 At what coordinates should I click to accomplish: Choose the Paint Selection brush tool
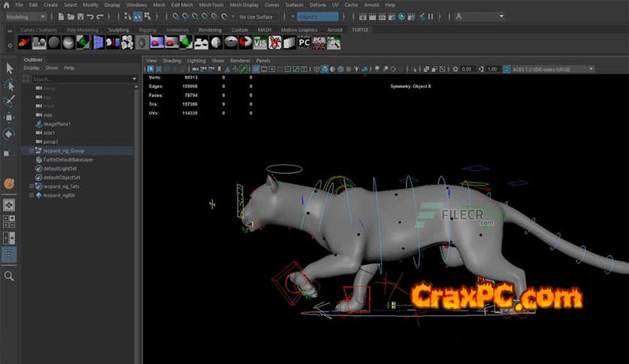(9, 101)
